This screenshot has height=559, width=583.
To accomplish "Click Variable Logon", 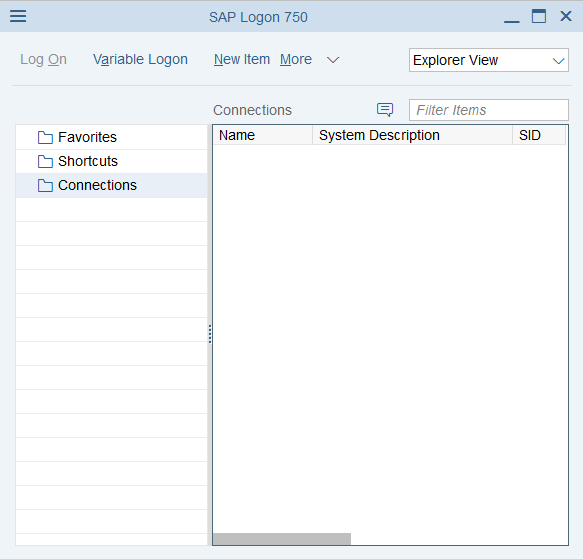I will coord(140,60).
